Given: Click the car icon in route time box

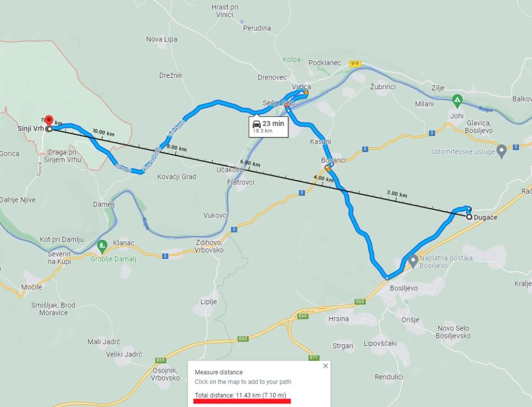Looking at the screenshot, I should [x=257, y=124].
